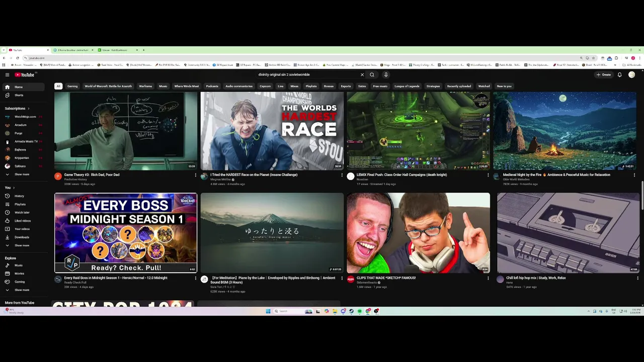The image size is (644, 362).
Task: Select the All filter chip
Action: (58, 86)
